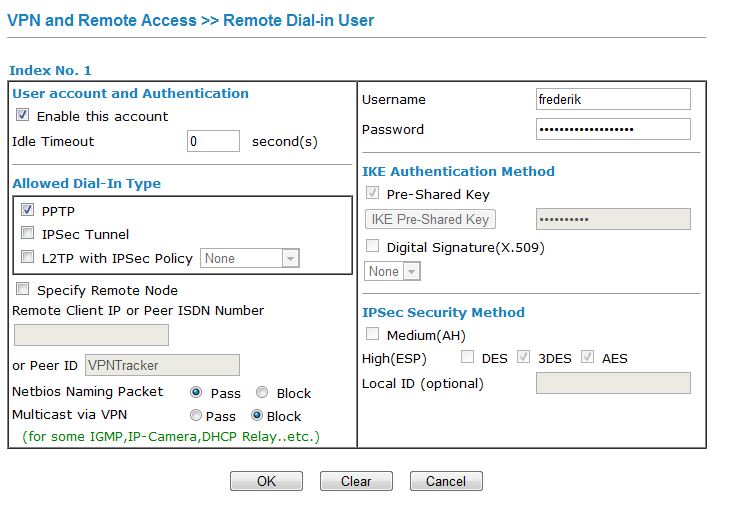This screenshot has width=730, height=506.
Task: Select Pass for Netbios Naming Packet
Action: (x=196, y=393)
